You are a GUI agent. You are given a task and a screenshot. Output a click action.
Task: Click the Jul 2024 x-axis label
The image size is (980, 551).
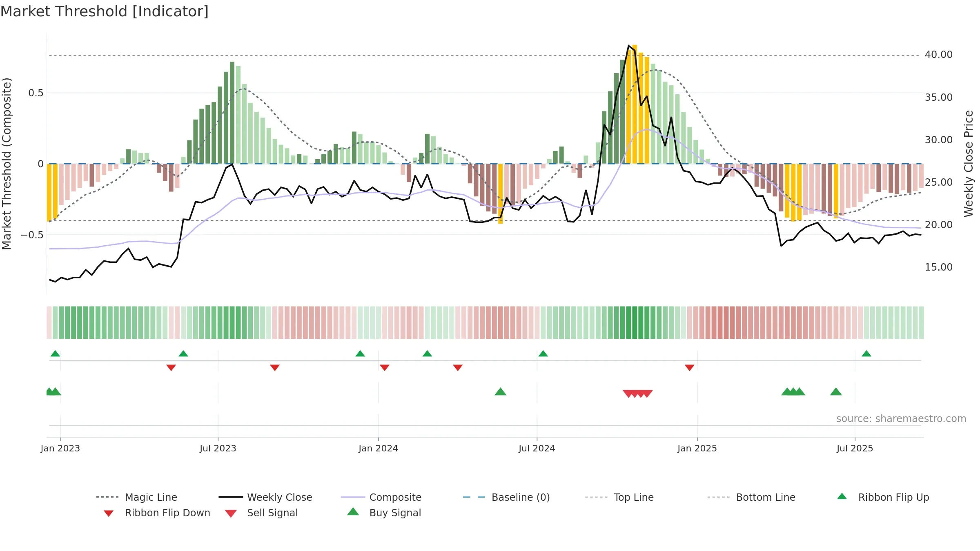(537, 448)
